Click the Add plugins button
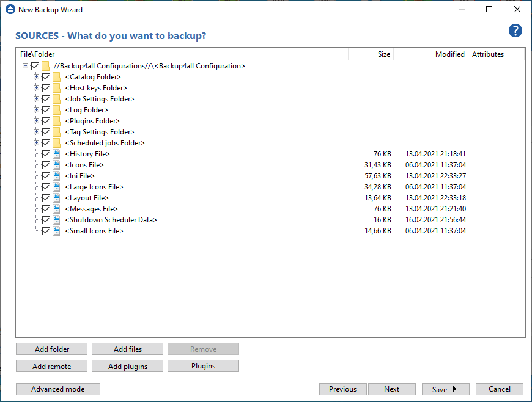 pos(128,366)
